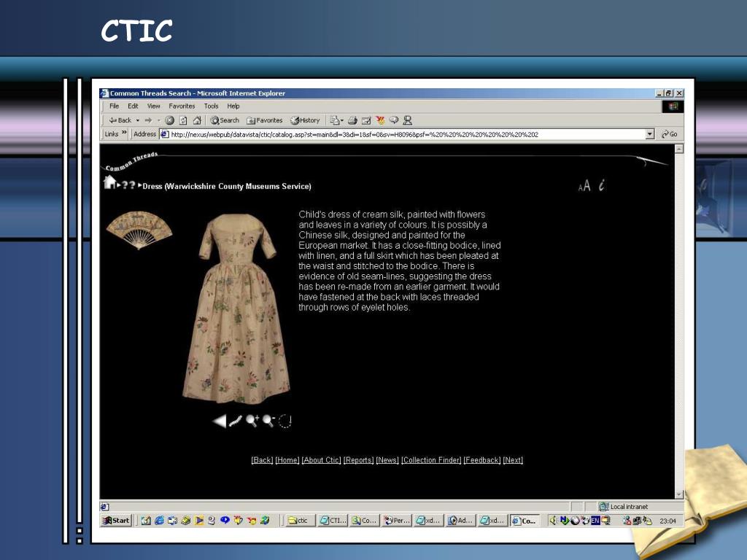Click the Stop loading icon
The height and width of the screenshot is (560, 747).
(x=169, y=120)
